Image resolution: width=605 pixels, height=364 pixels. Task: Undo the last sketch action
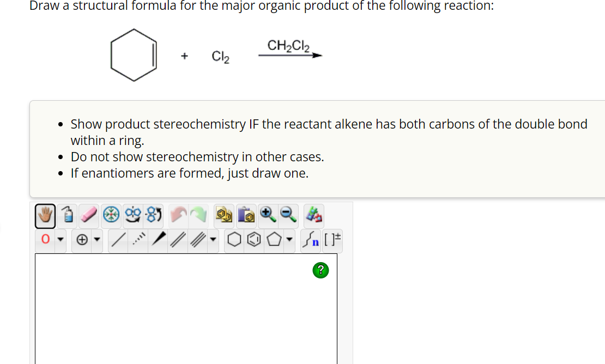tap(179, 215)
